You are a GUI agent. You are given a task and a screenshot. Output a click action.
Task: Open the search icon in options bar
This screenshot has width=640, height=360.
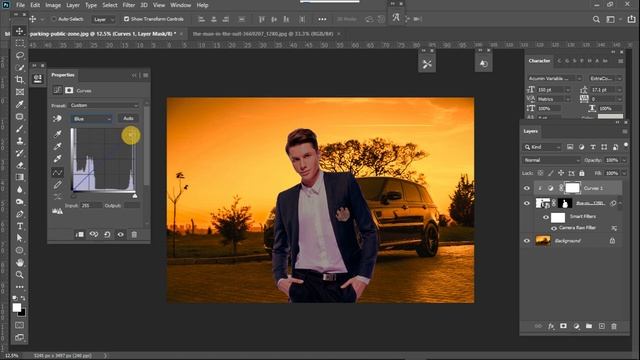tap(596, 19)
